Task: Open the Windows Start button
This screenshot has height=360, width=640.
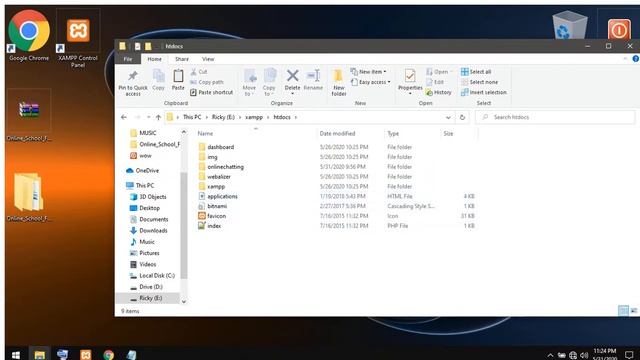Action: click(x=16, y=354)
